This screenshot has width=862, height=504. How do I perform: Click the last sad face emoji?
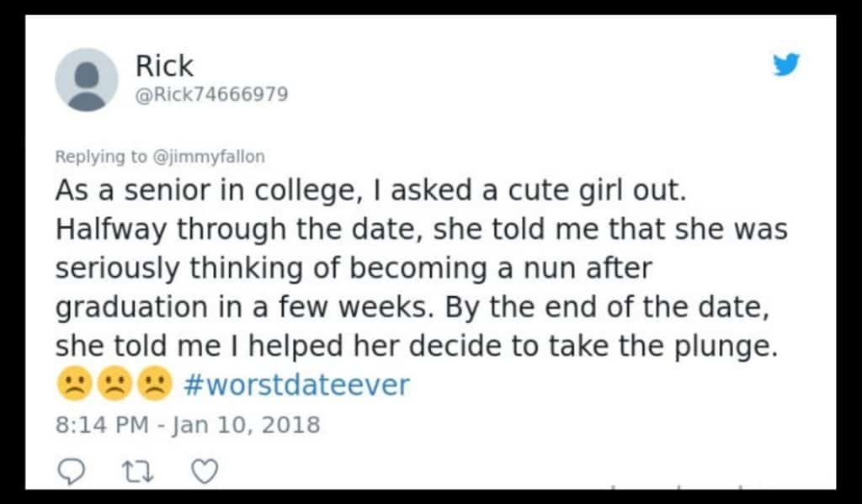point(154,385)
